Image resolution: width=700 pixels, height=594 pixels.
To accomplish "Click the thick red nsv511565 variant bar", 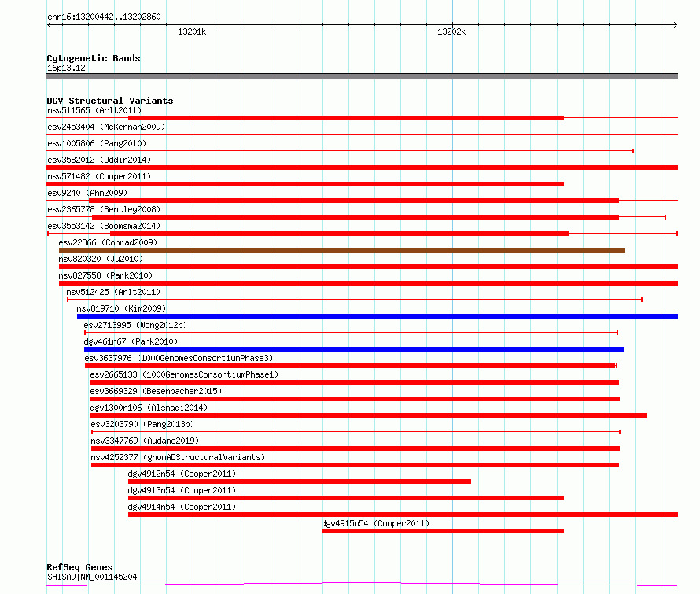I will tap(346, 118).
